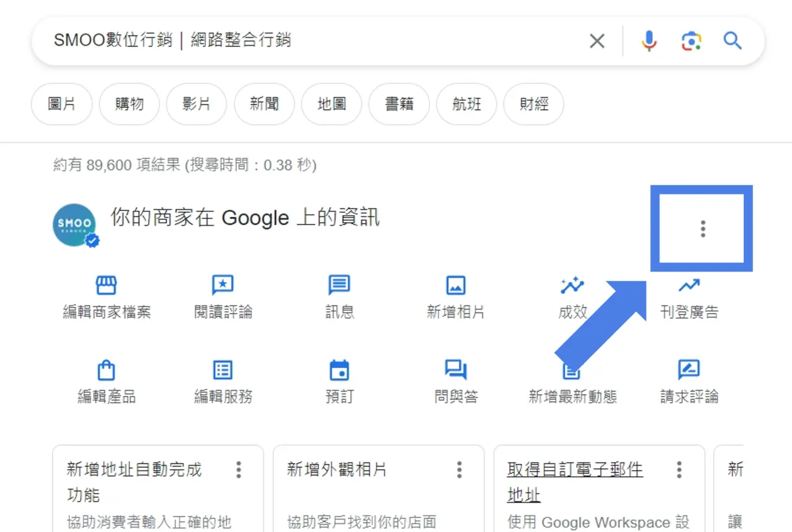The width and height of the screenshot is (792, 532).
Task: Open 訊息 message icon
Action: pyautogui.click(x=339, y=285)
